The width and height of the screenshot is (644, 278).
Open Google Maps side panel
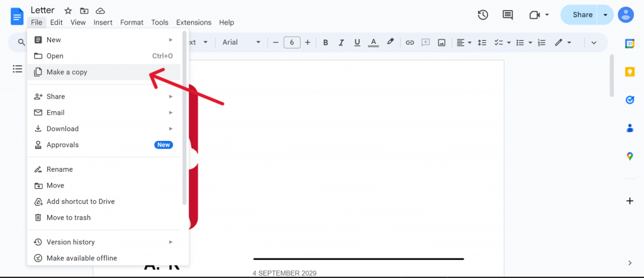click(x=630, y=156)
